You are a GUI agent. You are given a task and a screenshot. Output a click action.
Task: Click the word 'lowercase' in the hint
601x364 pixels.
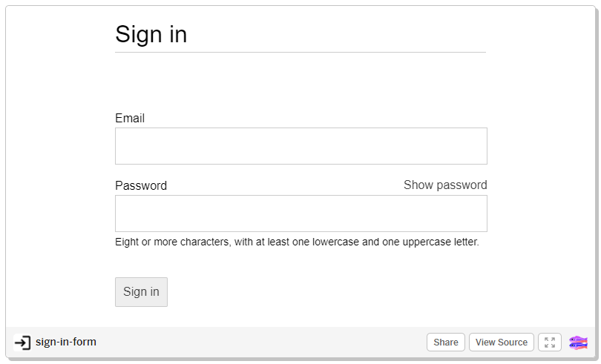(335, 242)
